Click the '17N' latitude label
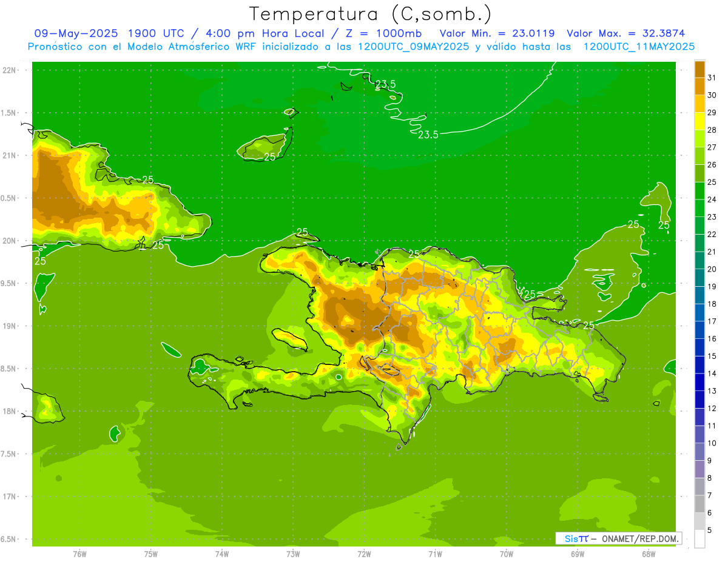 [9, 497]
